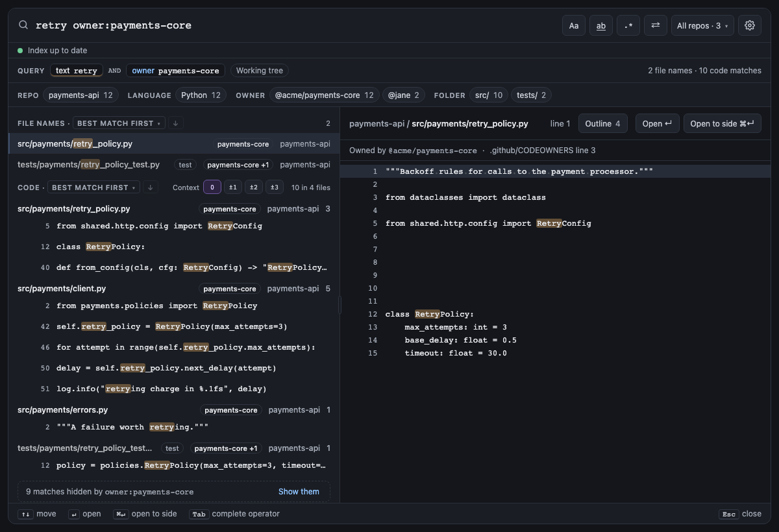Open match 'policy = policies.RetryPolicy(max_attempts=3'
The image size is (779, 532).
[x=174, y=466]
